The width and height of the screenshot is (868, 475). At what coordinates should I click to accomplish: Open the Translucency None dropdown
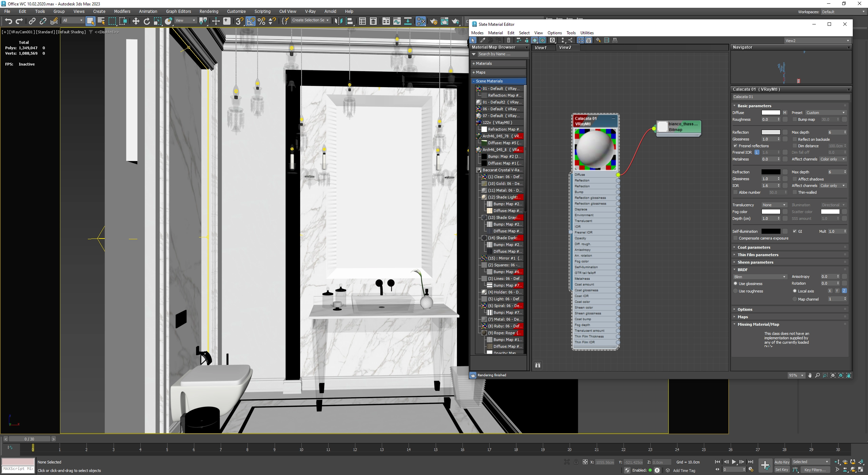(x=774, y=205)
